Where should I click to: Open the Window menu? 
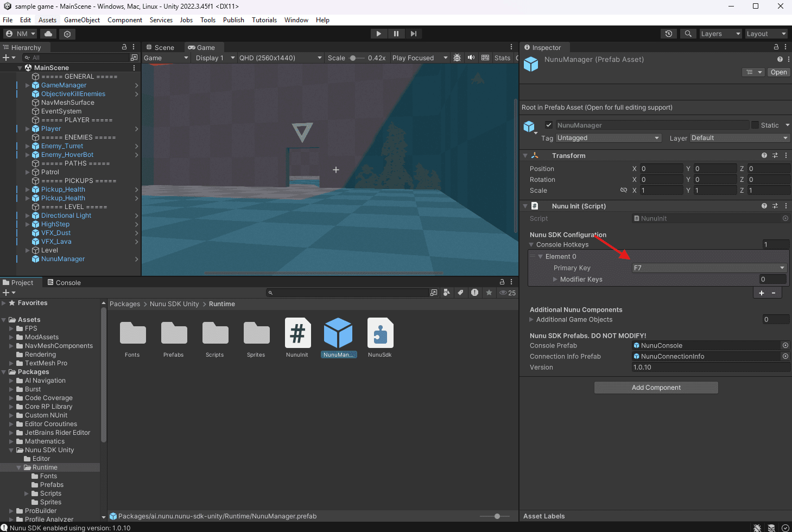(x=296, y=20)
